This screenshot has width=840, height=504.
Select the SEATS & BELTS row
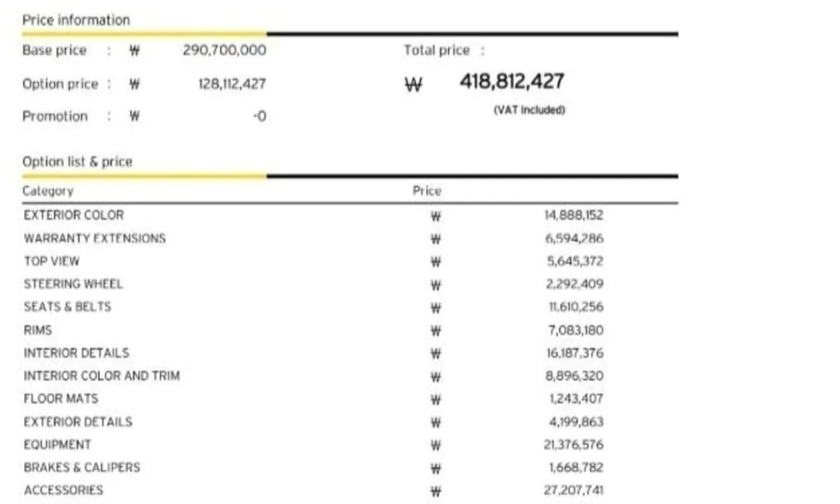(350, 307)
